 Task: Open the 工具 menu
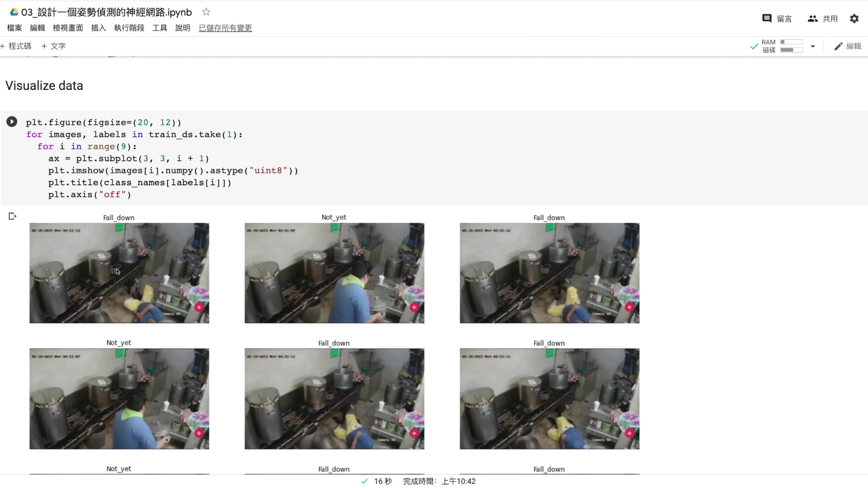pyautogui.click(x=160, y=28)
